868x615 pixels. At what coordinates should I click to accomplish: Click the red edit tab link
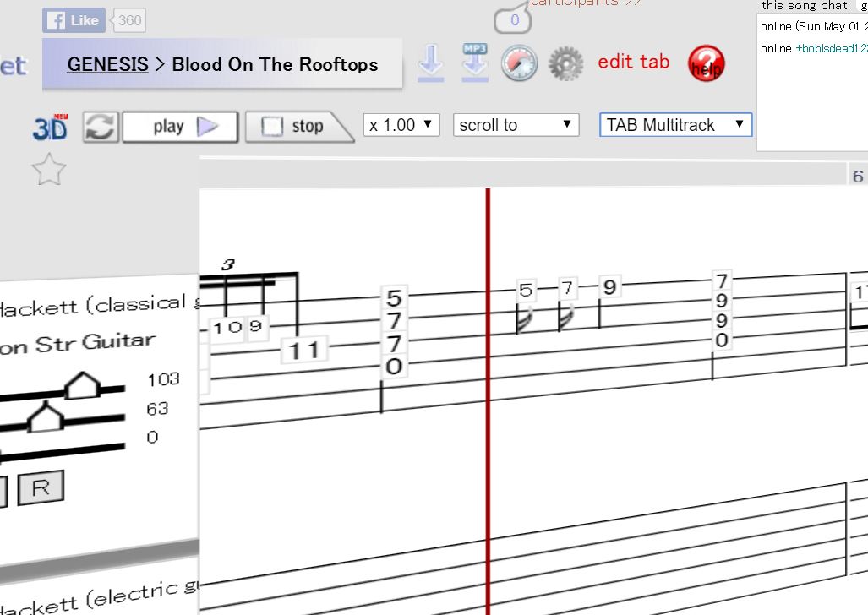pos(633,62)
